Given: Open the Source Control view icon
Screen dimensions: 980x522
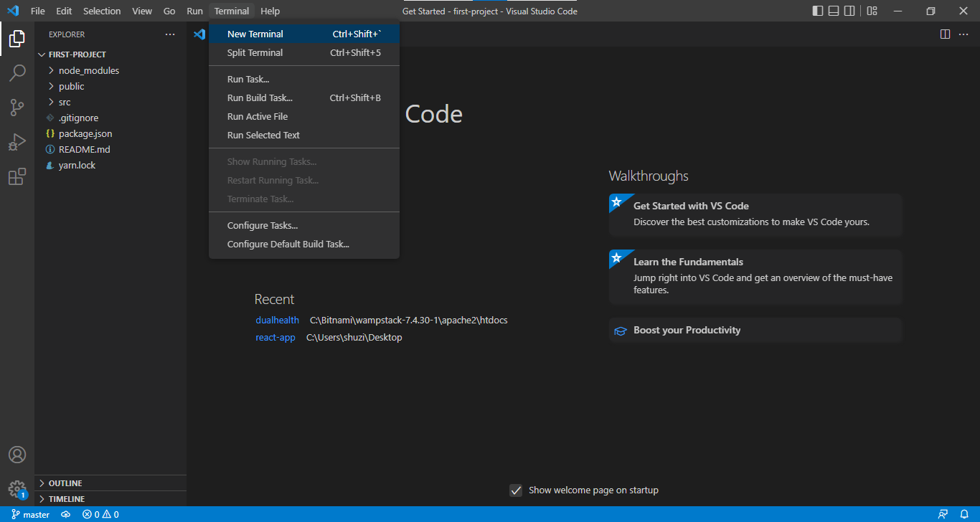Looking at the screenshot, I should pyautogui.click(x=17, y=108).
